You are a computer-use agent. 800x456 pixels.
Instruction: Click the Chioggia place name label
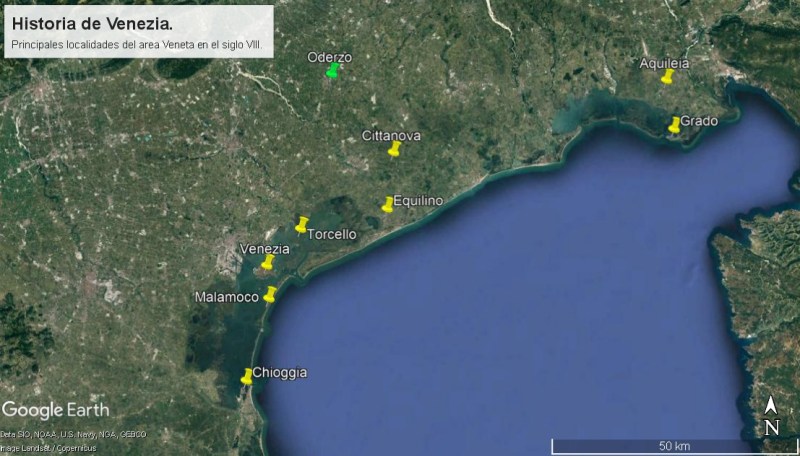click(x=280, y=373)
